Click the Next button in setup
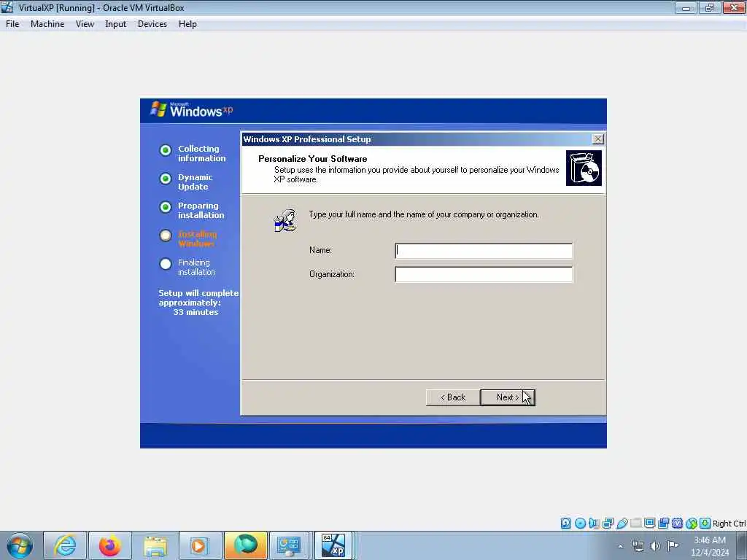 508,397
